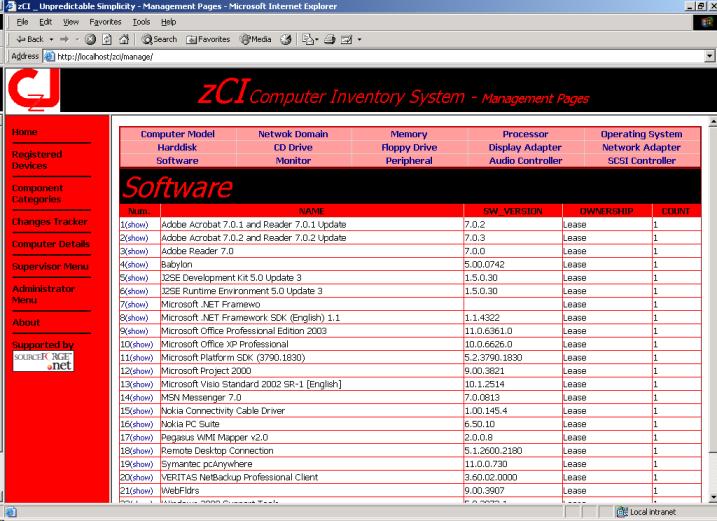Click the Local intranet status zone
This screenshot has height=521, width=717.
pos(647,512)
